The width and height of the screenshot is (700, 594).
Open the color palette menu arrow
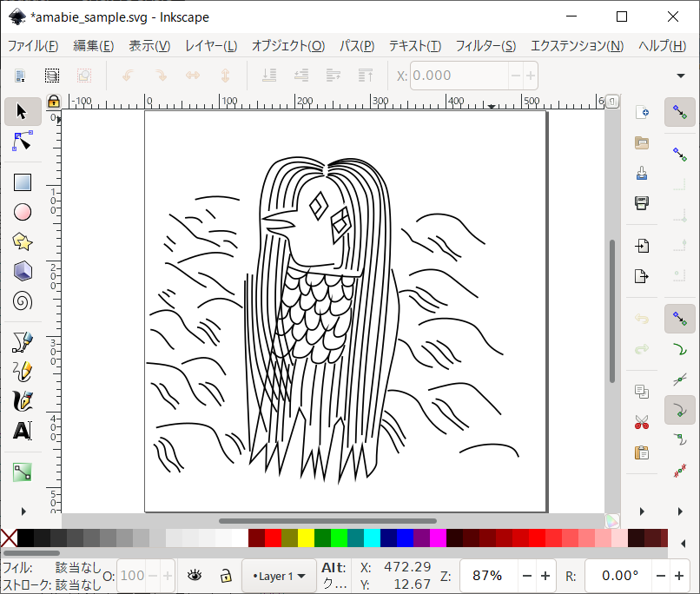(x=683, y=543)
